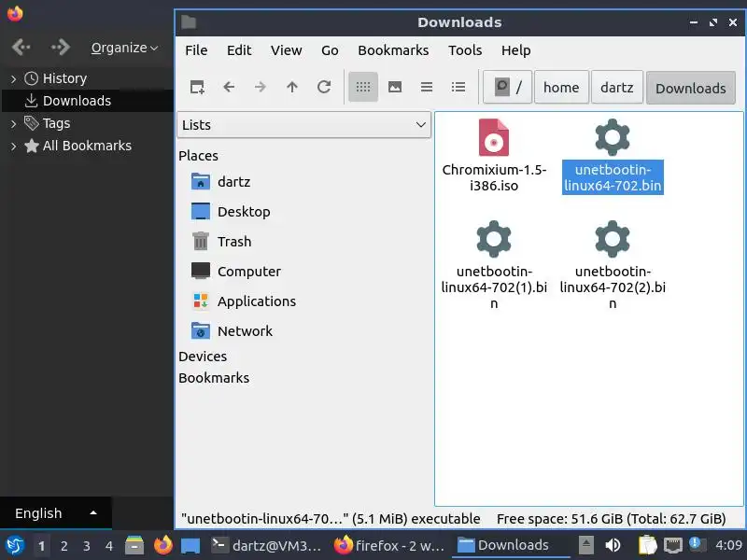This screenshot has width=747, height=560.
Task: Expand History in Firefox Library
Action: click(x=13, y=78)
